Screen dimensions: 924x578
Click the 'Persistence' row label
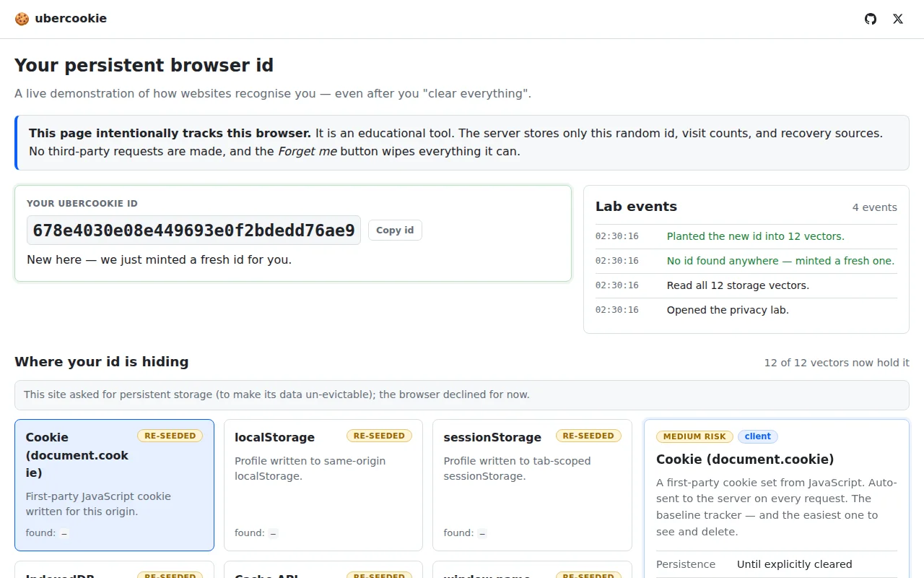(686, 564)
